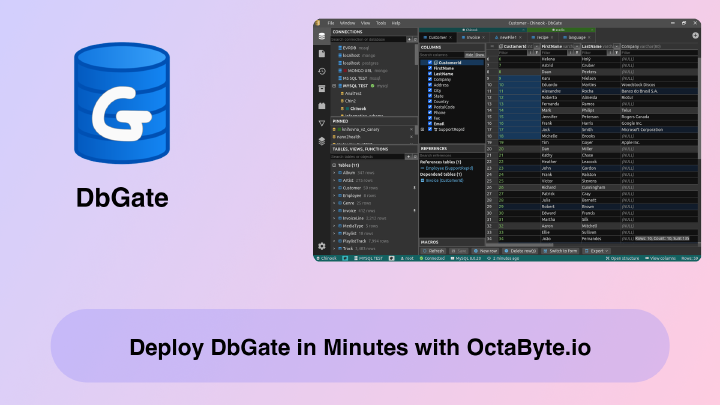Select the Chinook database in the connections tree
The width and height of the screenshot is (720, 405).
click(358, 109)
